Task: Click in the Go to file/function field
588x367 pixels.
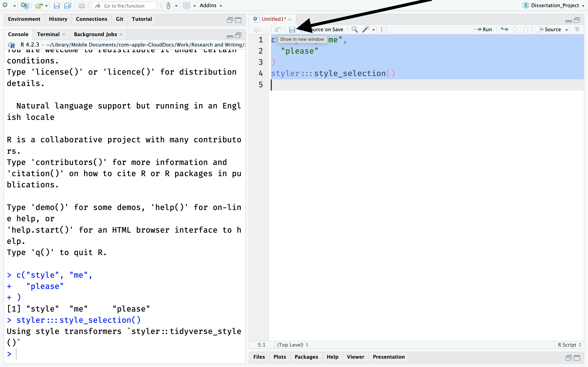Action: (124, 6)
